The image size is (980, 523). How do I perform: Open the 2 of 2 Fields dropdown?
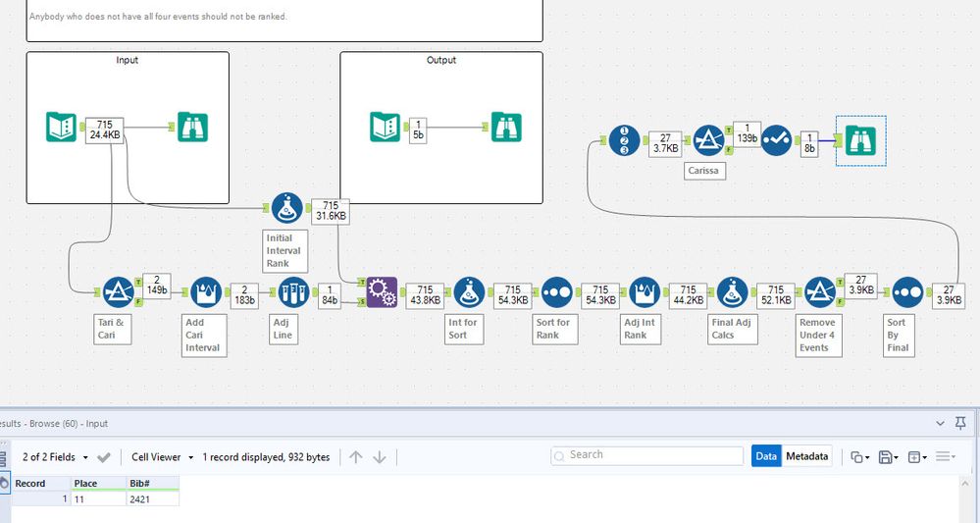point(55,456)
